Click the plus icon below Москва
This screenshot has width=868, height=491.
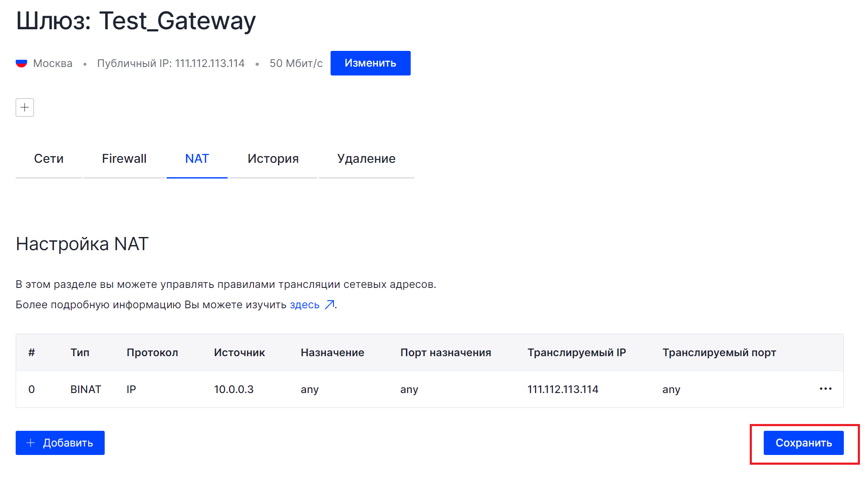coord(25,107)
